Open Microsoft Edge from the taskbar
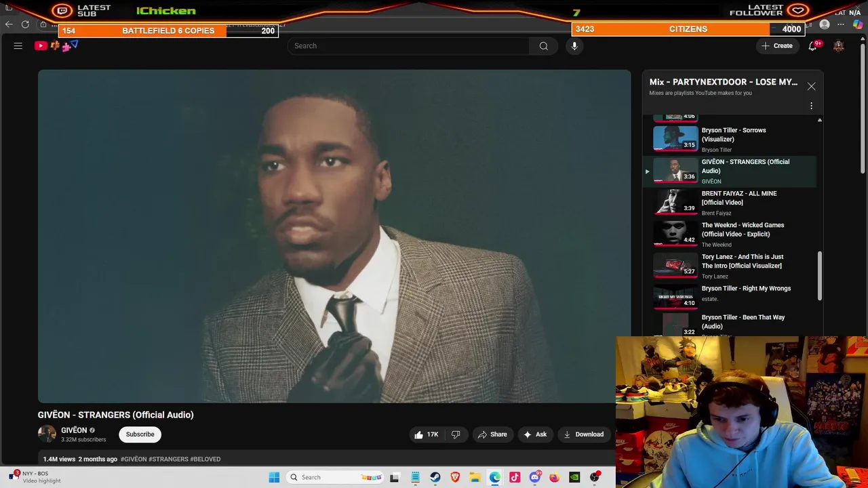This screenshot has height=488, width=868. pyautogui.click(x=495, y=477)
